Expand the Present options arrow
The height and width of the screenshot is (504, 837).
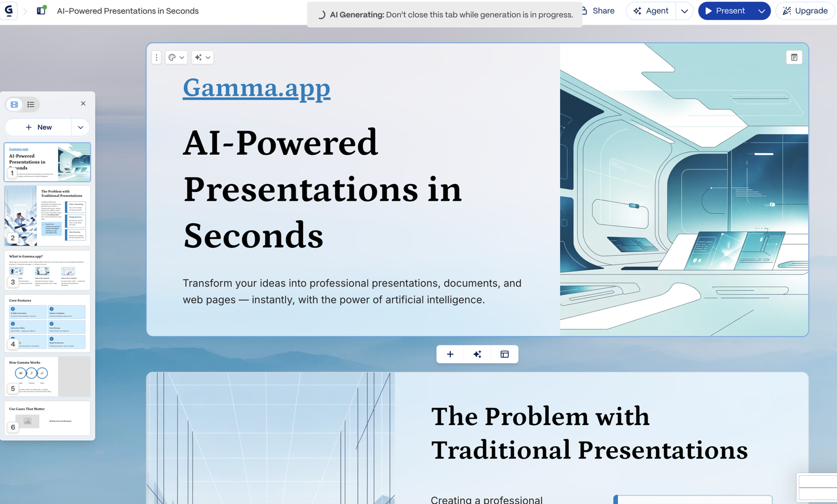(761, 11)
